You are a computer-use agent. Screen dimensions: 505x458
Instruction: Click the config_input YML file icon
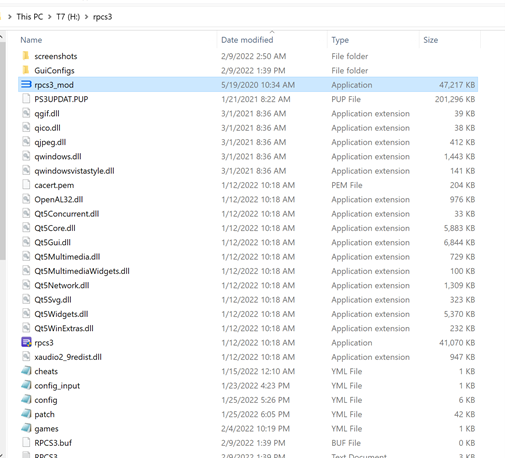click(x=26, y=385)
